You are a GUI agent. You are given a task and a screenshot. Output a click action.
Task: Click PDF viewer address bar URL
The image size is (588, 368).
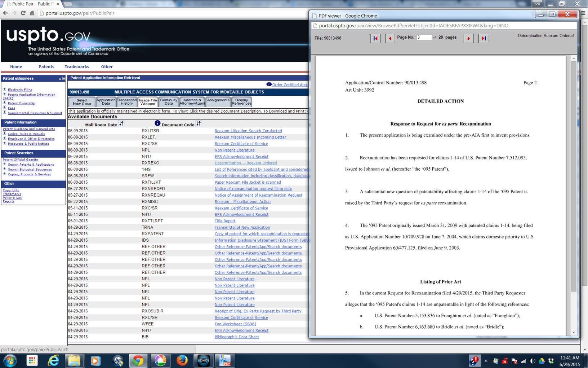pyautogui.click(x=413, y=26)
